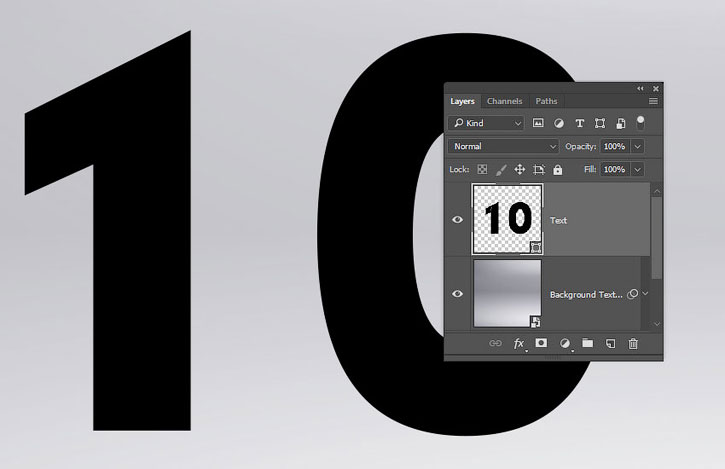
Task: Create new fill or adjustment layer
Action: pos(565,344)
